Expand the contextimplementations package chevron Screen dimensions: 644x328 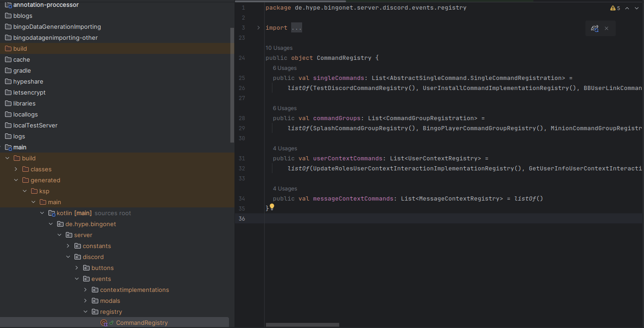[x=85, y=290]
